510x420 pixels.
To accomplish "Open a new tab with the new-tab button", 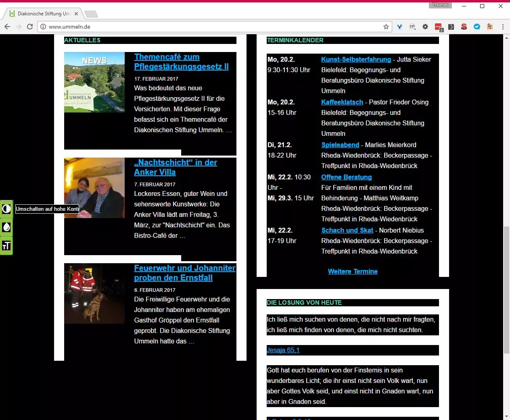I will [x=91, y=14].
